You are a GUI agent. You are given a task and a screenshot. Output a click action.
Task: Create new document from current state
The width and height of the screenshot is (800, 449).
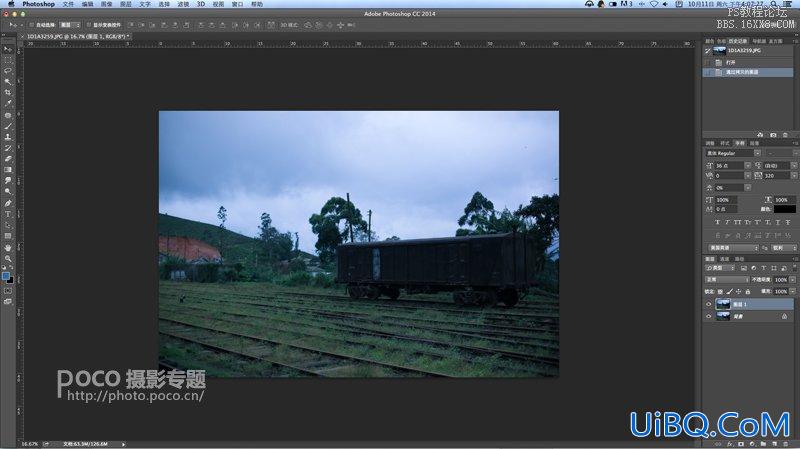pos(760,135)
